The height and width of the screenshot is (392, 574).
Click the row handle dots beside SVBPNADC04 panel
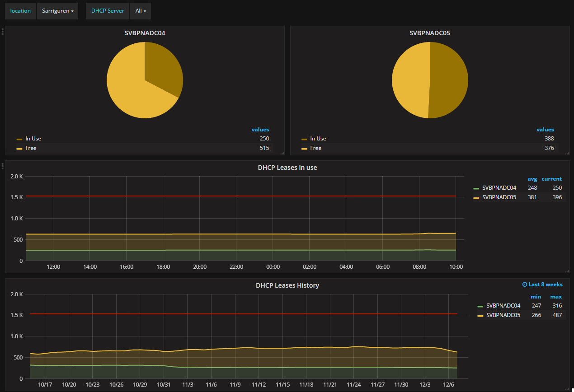tap(3, 32)
